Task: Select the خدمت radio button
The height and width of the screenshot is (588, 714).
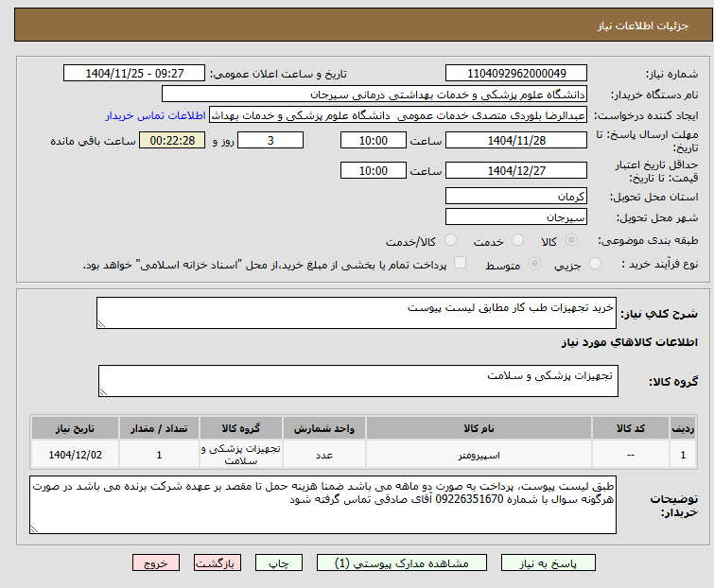Action: [517, 240]
